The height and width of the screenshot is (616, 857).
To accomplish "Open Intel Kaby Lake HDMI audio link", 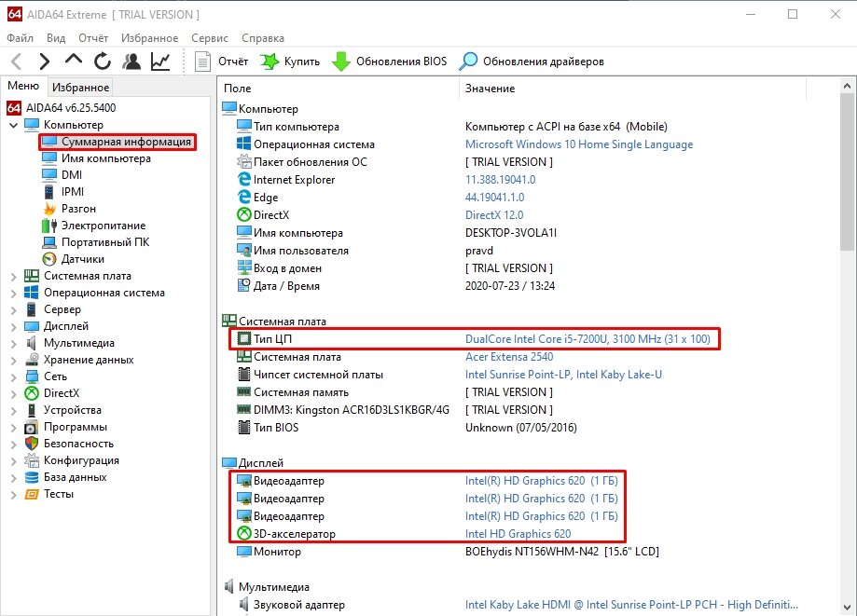I will pyautogui.click(x=631, y=605).
